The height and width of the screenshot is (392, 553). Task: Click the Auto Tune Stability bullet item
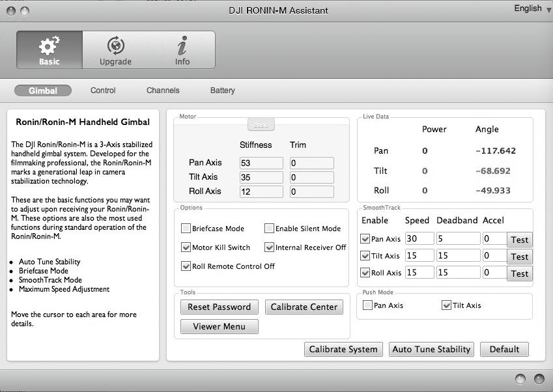click(x=50, y=262)
